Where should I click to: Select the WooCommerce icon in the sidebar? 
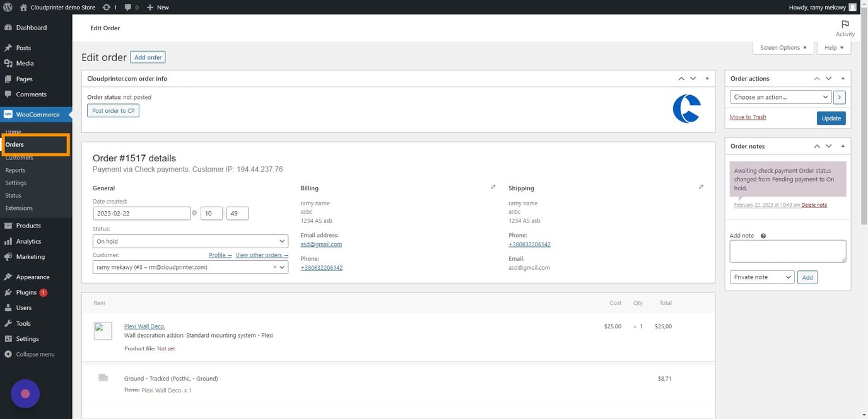click(8, 114)
